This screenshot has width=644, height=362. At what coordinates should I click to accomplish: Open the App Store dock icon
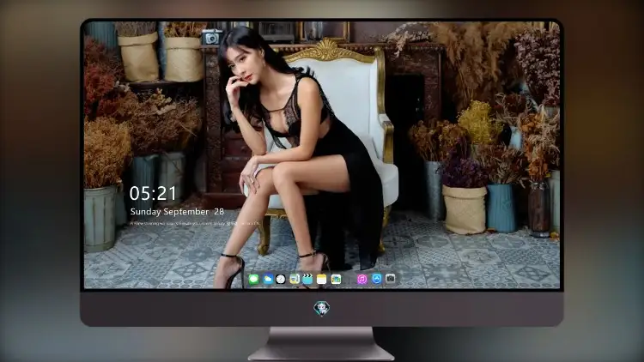pyautogui.click(x=377, y=279)
